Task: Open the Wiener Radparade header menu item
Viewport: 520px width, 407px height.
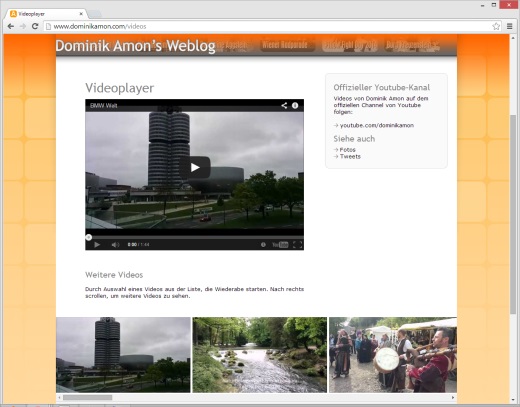Action: tap(285, 45)
